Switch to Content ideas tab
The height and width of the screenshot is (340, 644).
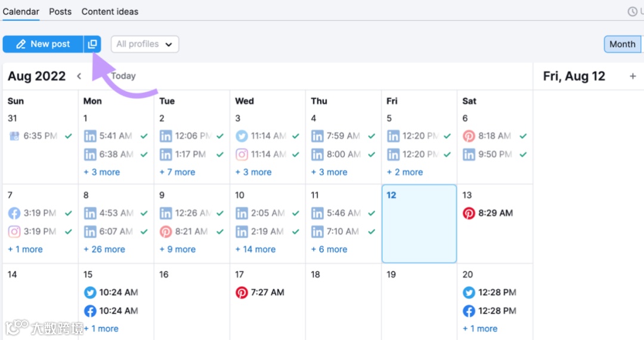(x=110, y=11)
